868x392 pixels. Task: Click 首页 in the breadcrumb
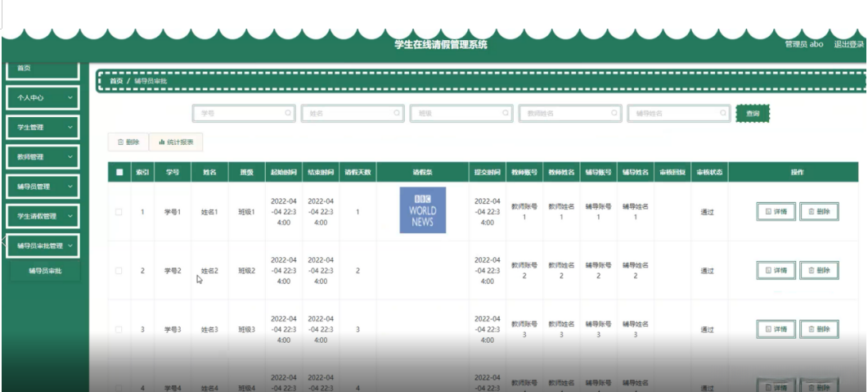pos(116,81)
